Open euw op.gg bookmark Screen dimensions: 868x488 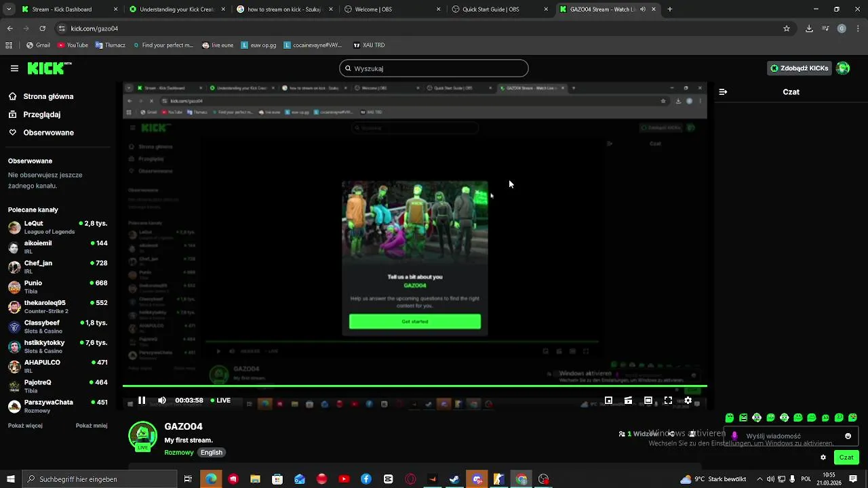(x=259, y=45)
